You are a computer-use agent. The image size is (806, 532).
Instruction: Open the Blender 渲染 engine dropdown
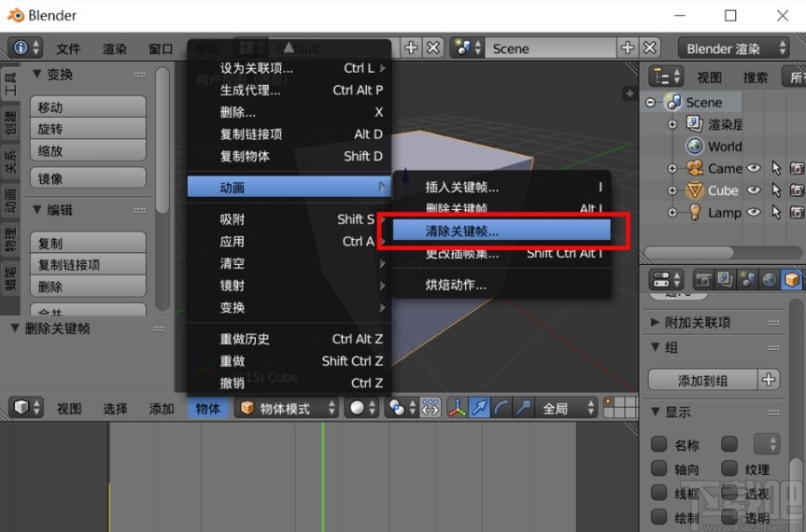(x=733, y=48)
